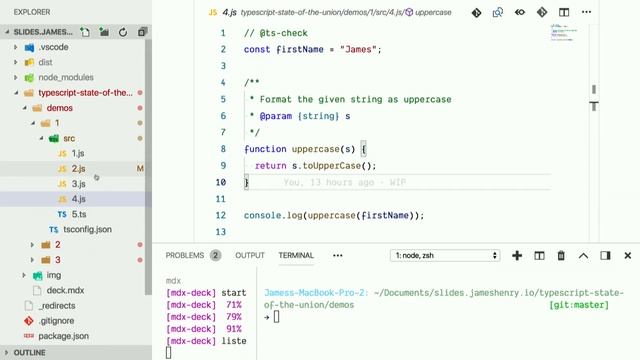Screen dimensions: 640x360
Task: Close the terminal panel
Action: tap(628, 256)
